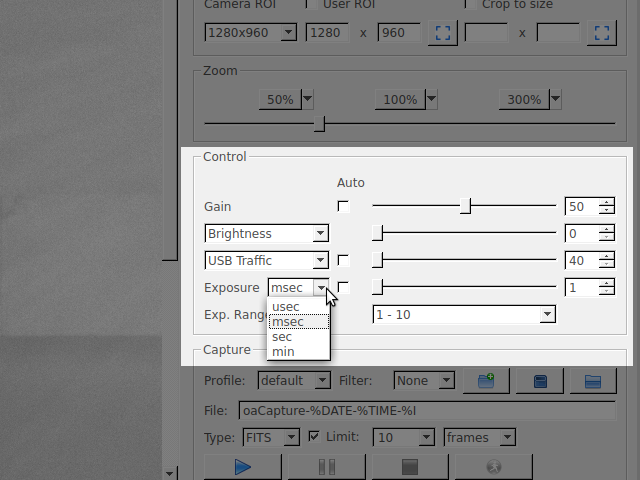
Task: Click the first empty Crop size field
Action: [x=487, y=33]
